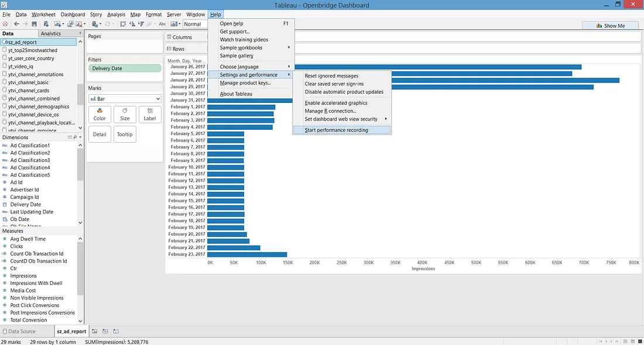Switch to the Data Source tab
This screenshot has width=644, height=345.
[22, 332]
